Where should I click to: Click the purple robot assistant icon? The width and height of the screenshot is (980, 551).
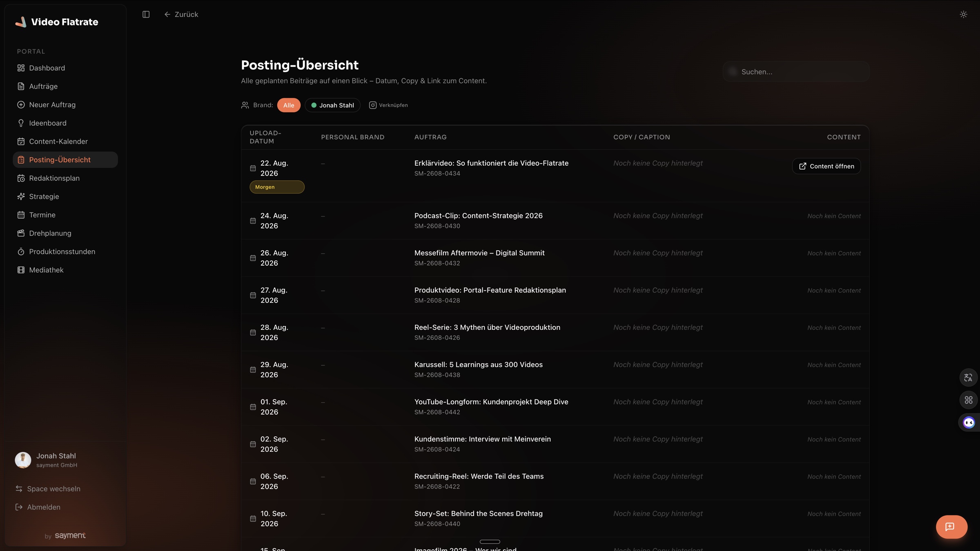click(969, 422)
